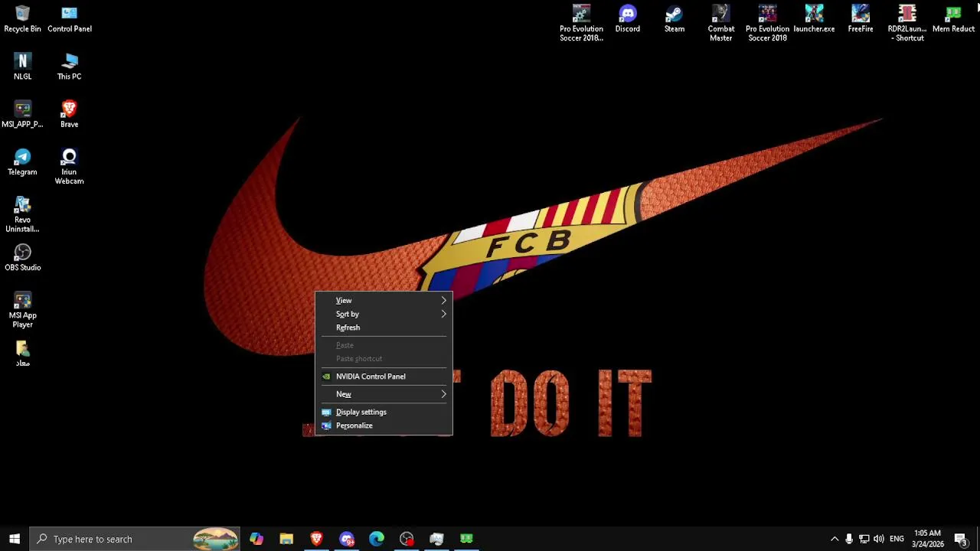Image resolution: width=980 pixels, height=551 pixels.
Task: Open Brave browser from the taskbar
Action: coord(316,539)
